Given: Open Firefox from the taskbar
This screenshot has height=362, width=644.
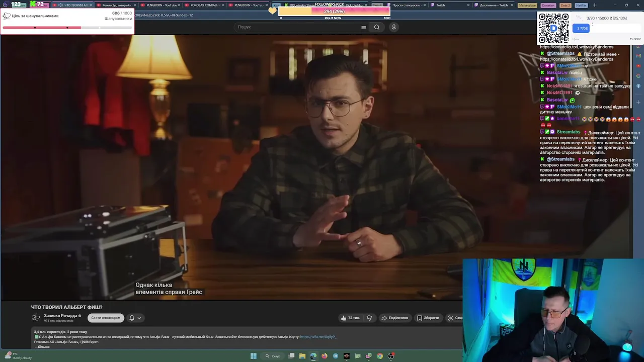Looking at the screenshot, I should point(325,356).
